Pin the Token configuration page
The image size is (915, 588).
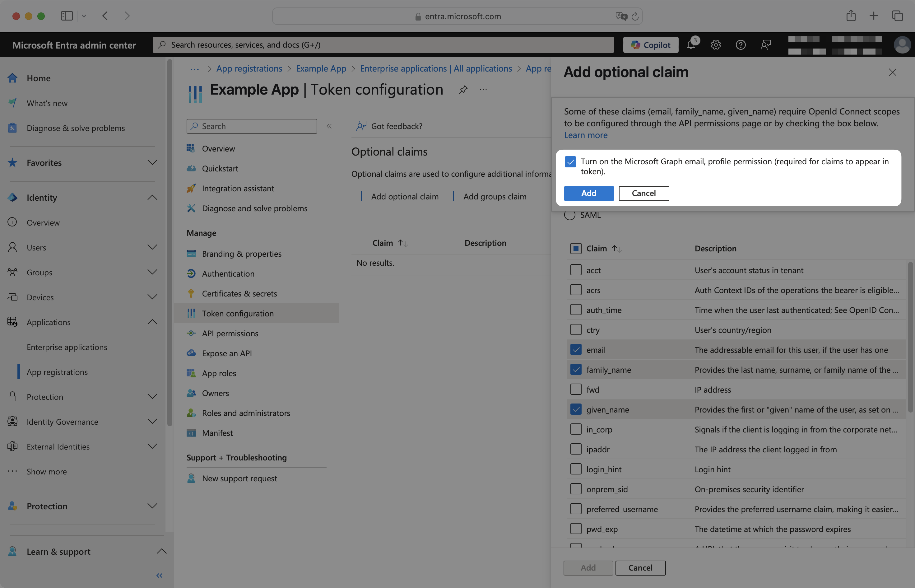(463, 90)
